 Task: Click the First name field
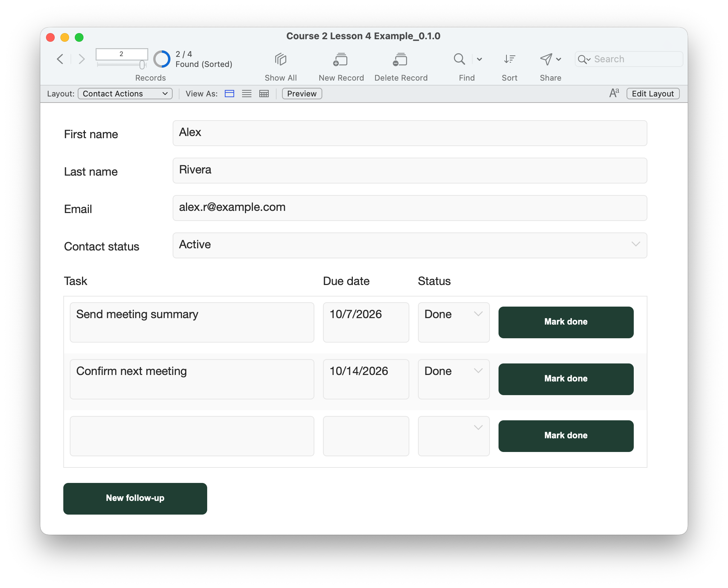(x=410, y=133)
